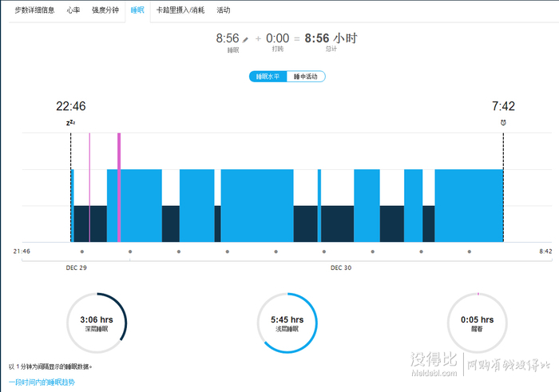The height and width of the screenshot is (392, 559).
Task: Click the alarm clock wake icon
Action: pos(503,123)
